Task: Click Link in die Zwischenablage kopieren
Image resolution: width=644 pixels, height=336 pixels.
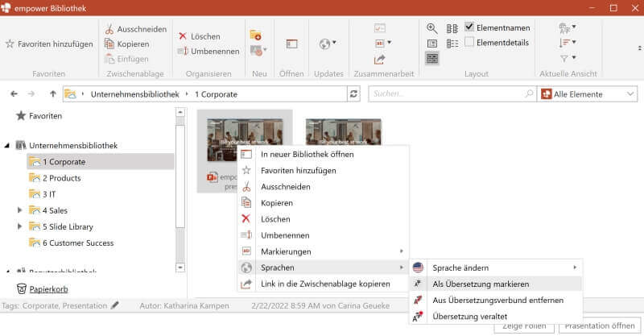Action: click(x=325, y=284)
